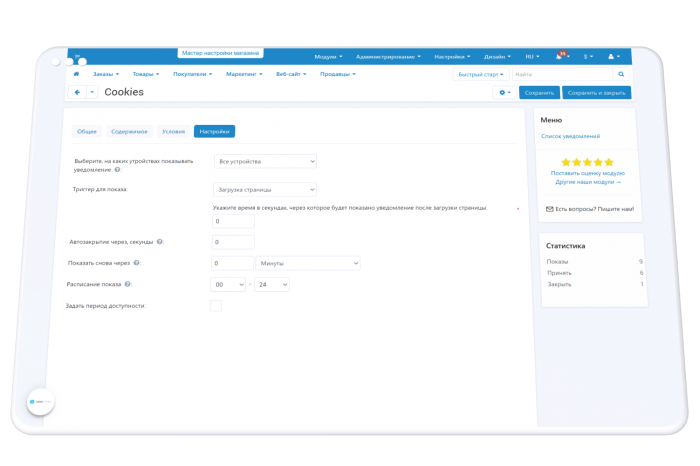Open the Минуты time unit dropdown
The height and width of the screenshot is (466, 700).
pyautogui.click(x=308, y=263)
